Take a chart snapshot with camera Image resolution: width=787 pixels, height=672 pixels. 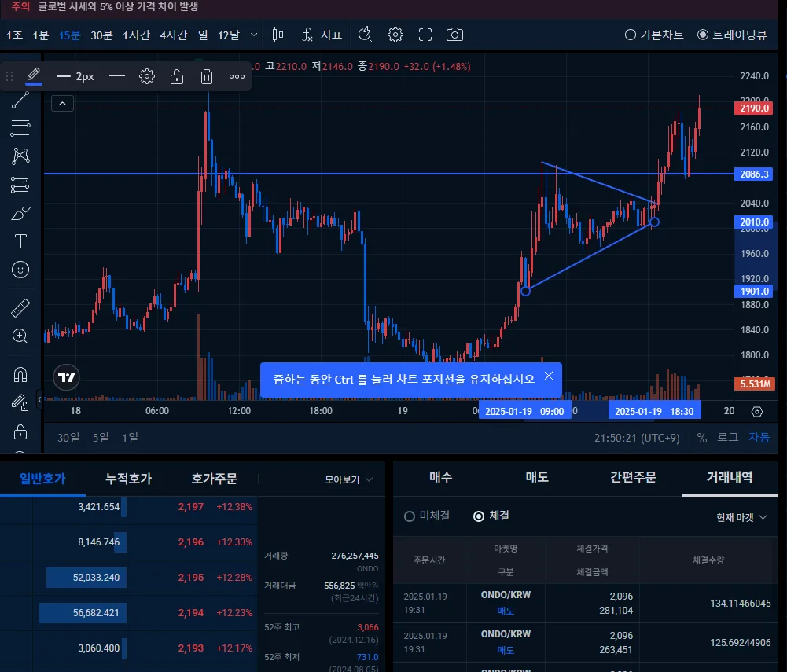click(454, 35)
